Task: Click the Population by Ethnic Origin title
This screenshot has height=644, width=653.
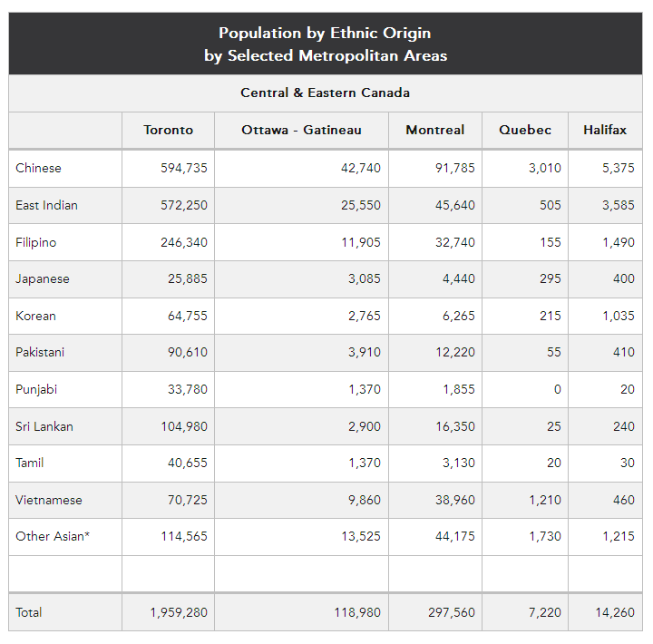Action: [x=326, y=34]
